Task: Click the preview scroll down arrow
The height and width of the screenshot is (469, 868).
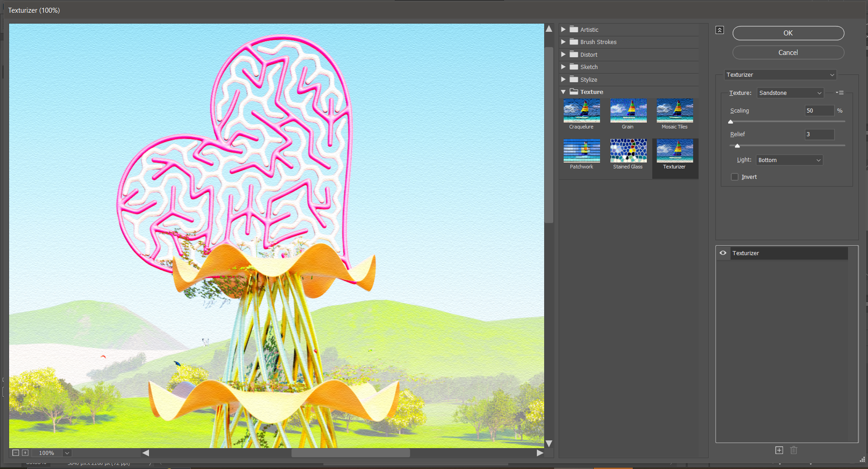Action: 549,444
